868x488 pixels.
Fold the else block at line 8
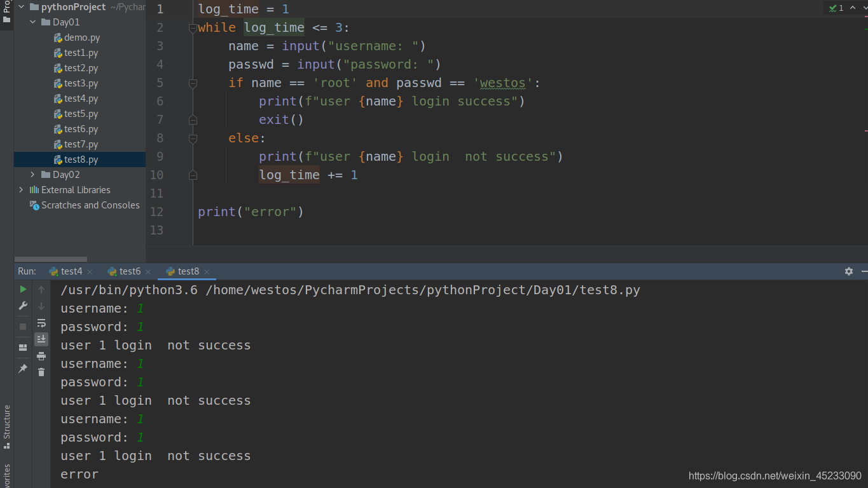click(x=193, y=139)
